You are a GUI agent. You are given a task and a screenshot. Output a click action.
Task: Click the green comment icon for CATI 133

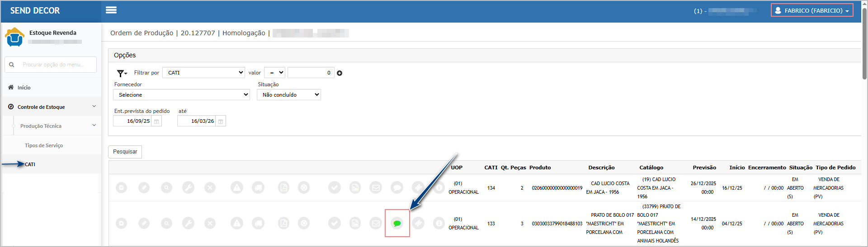point(397,223)
